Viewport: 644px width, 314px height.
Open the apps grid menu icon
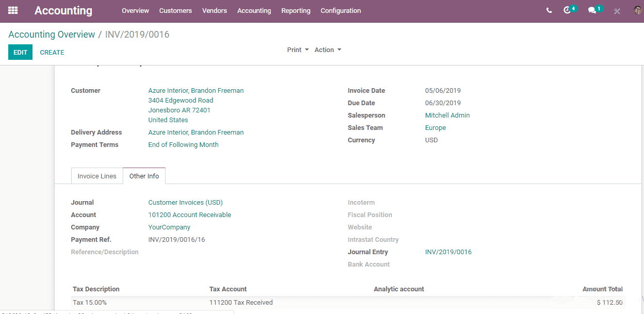pyautogui.click(x=13, y=10)
